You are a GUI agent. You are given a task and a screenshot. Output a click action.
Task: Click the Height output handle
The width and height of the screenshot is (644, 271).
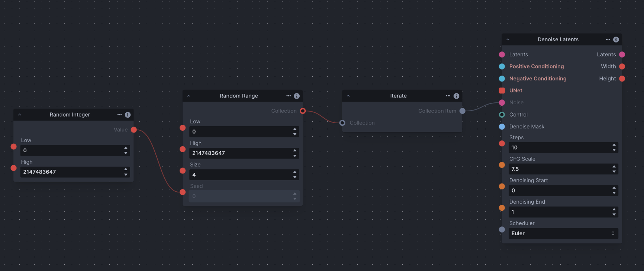622,79
